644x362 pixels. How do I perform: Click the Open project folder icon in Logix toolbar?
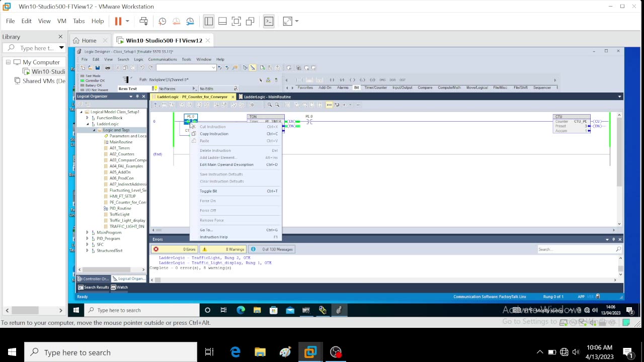click(x=90, y=67)
